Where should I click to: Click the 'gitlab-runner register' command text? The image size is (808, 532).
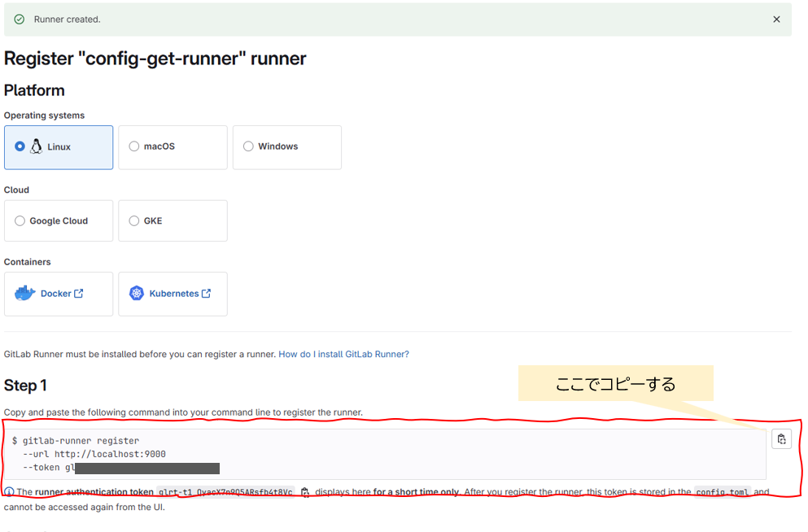[81, 441]
